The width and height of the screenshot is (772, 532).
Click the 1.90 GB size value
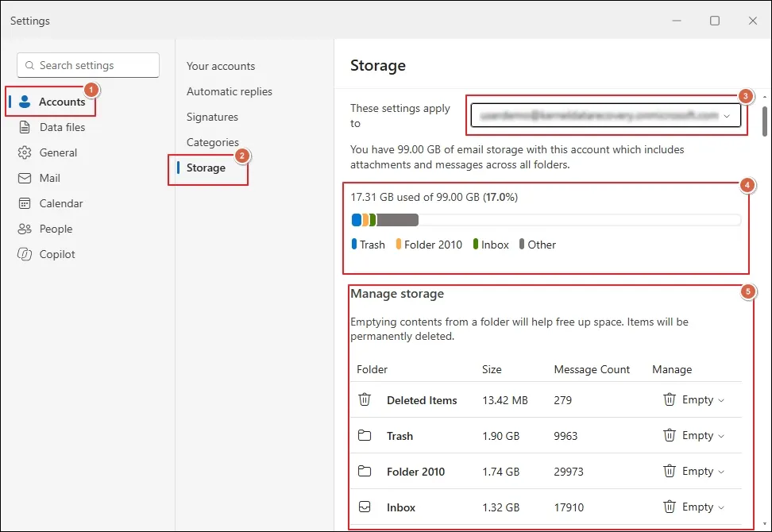pyautogui.click(x=500, y=437)
